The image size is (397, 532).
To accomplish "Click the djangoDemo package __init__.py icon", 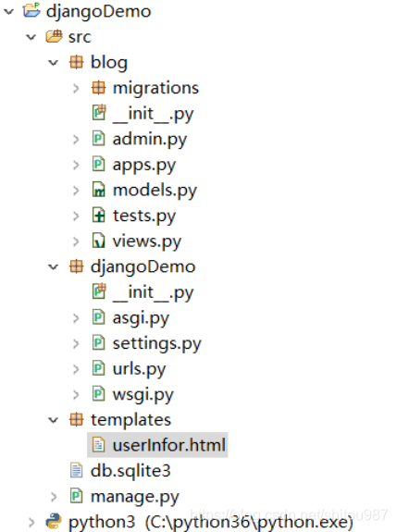I will 99,291.
